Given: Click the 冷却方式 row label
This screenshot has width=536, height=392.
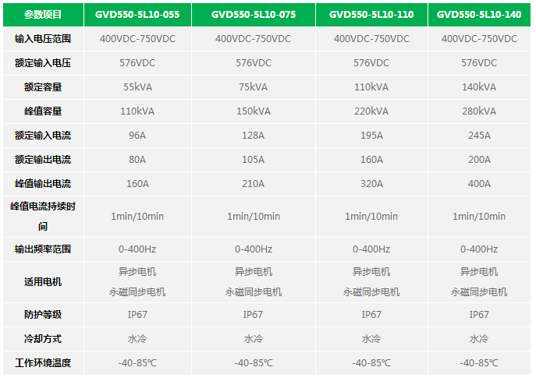Looking at the screenshot, I should 43,339.
